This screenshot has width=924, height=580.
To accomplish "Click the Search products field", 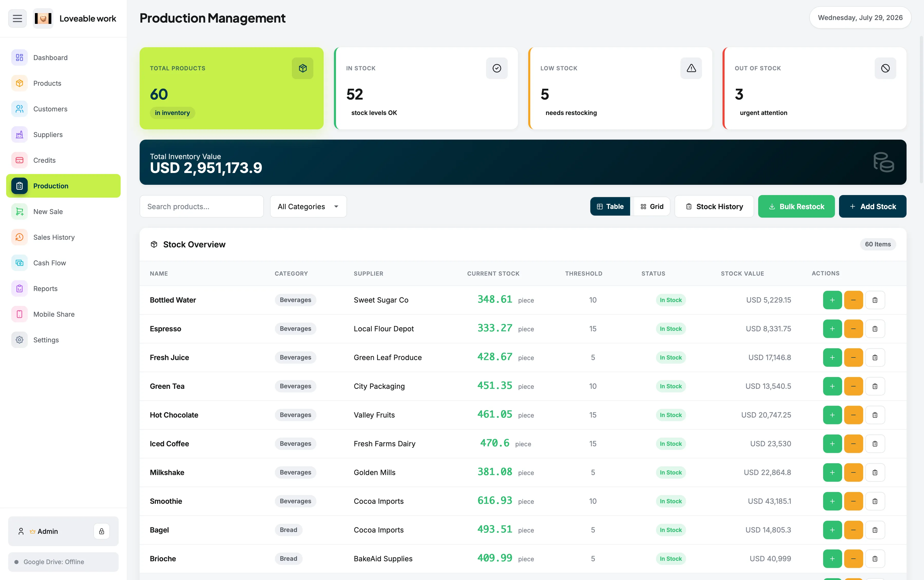I will [x=202, y=206].
